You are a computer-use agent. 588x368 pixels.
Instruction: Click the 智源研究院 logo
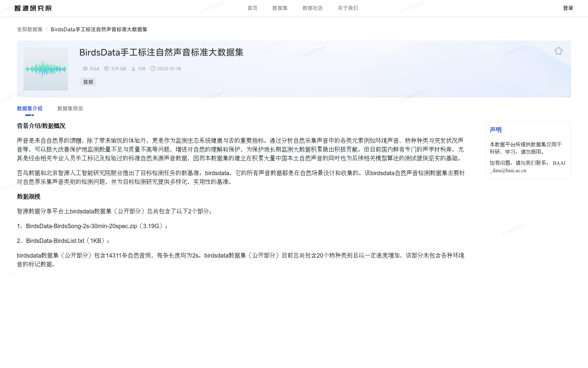point(33,8)
